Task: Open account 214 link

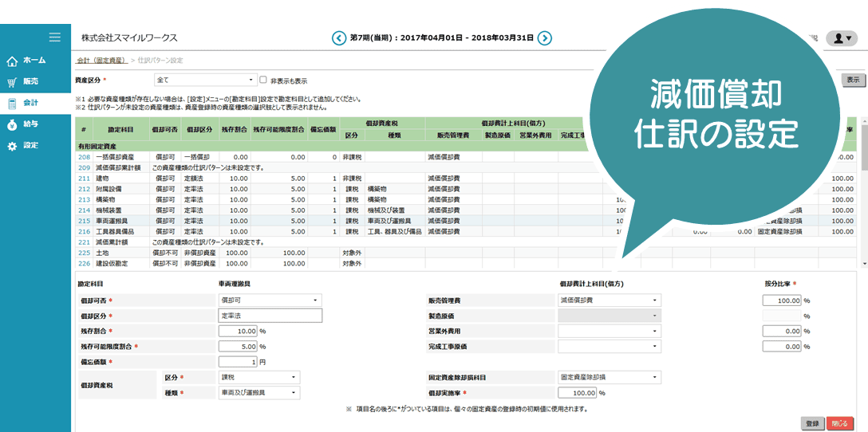Action: click(x=84, y=210)
